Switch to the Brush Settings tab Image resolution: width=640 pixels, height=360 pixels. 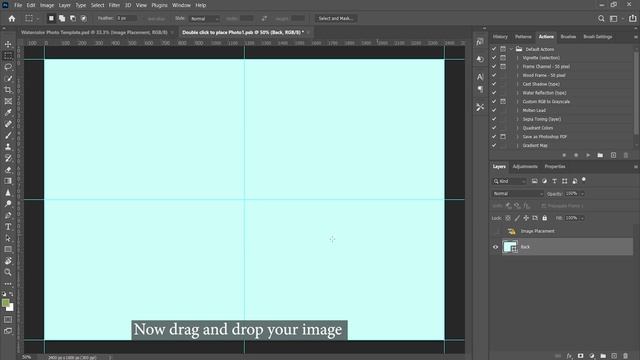598,37
